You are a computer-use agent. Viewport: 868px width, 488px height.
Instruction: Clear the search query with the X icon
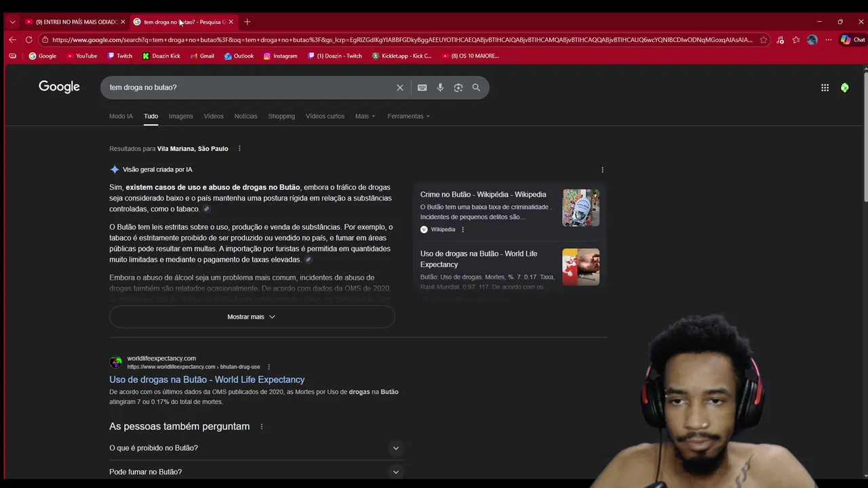400,87
